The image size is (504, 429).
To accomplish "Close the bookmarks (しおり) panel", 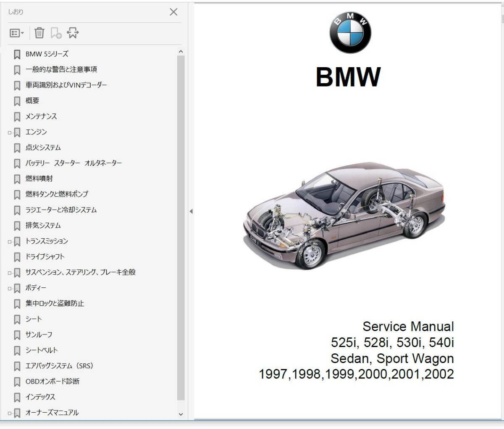I will [173, 12].
